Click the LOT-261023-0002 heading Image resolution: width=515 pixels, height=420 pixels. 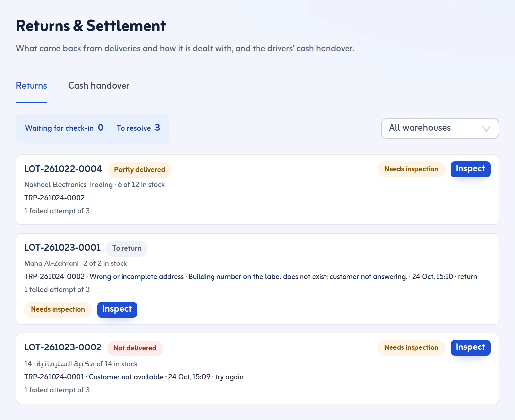pyautogui.click(x=63, y=347)
